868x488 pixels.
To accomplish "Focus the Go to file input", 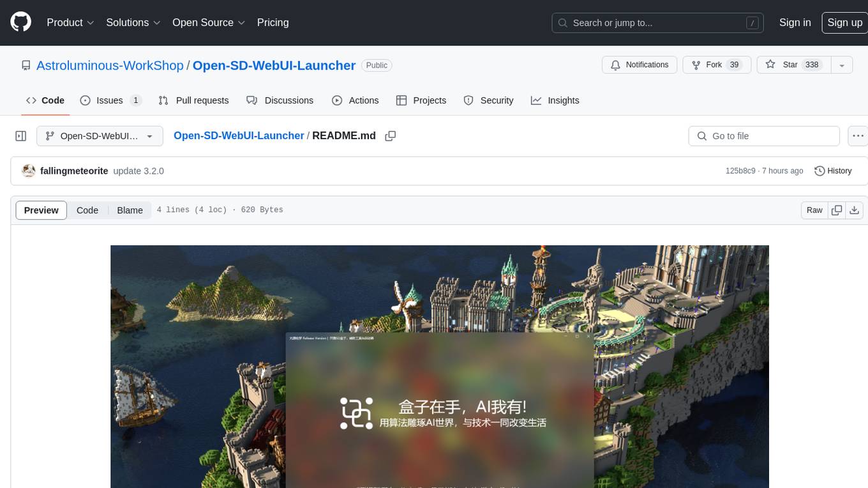I will [x=764, y=136].
